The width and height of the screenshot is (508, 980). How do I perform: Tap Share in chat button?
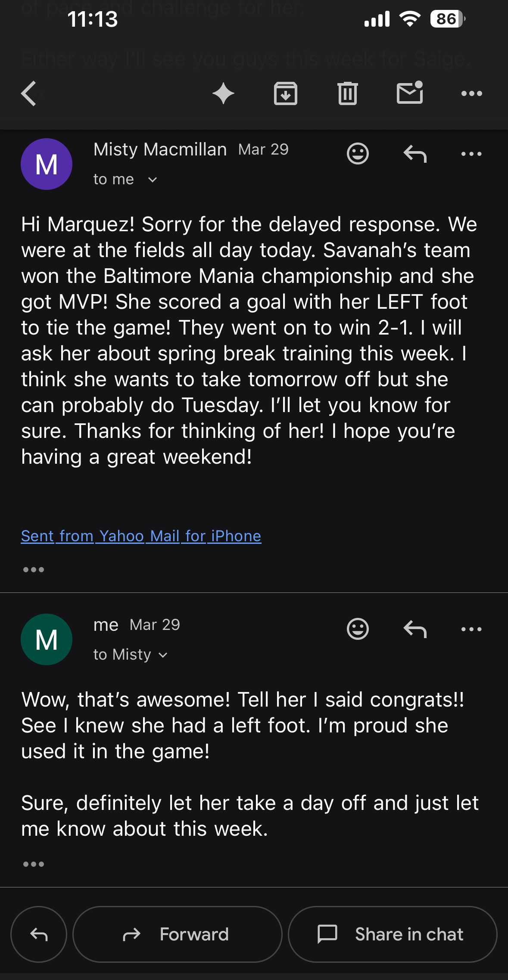[393, 934]
